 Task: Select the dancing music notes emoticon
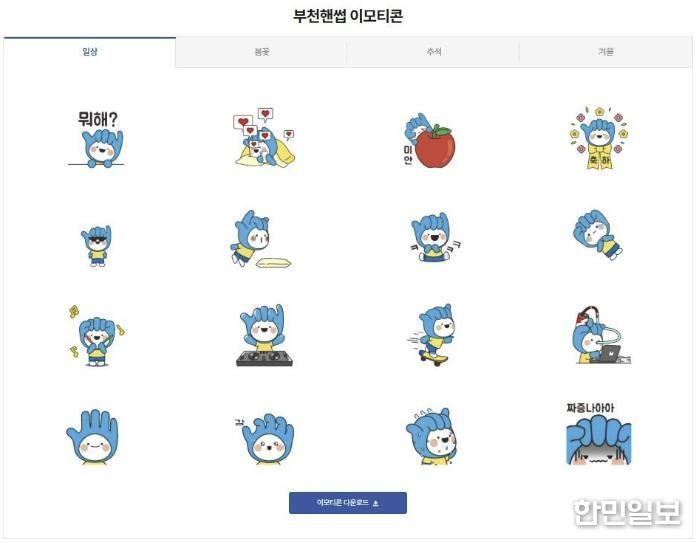(x=97, y=335)
